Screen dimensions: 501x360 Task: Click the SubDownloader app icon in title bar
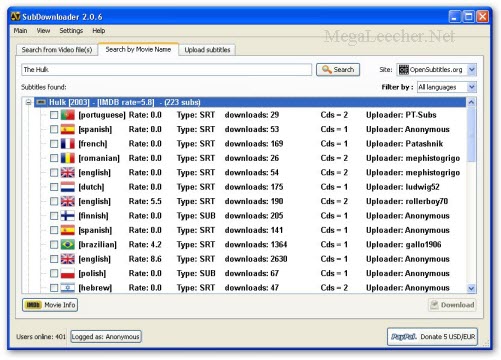[x=16, y=16]
